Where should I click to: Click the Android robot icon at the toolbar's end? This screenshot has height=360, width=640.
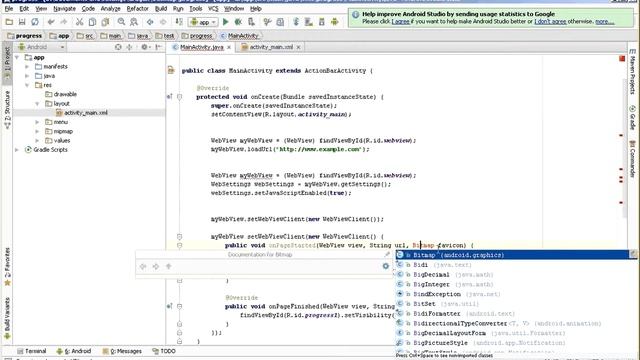[x=335, y=22]
